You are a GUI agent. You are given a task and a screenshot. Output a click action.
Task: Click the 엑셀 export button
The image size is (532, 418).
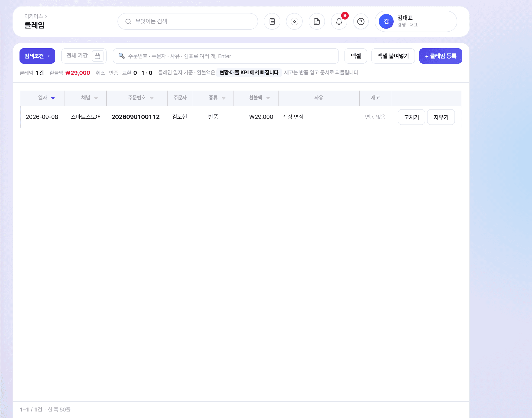pos(356,56)
